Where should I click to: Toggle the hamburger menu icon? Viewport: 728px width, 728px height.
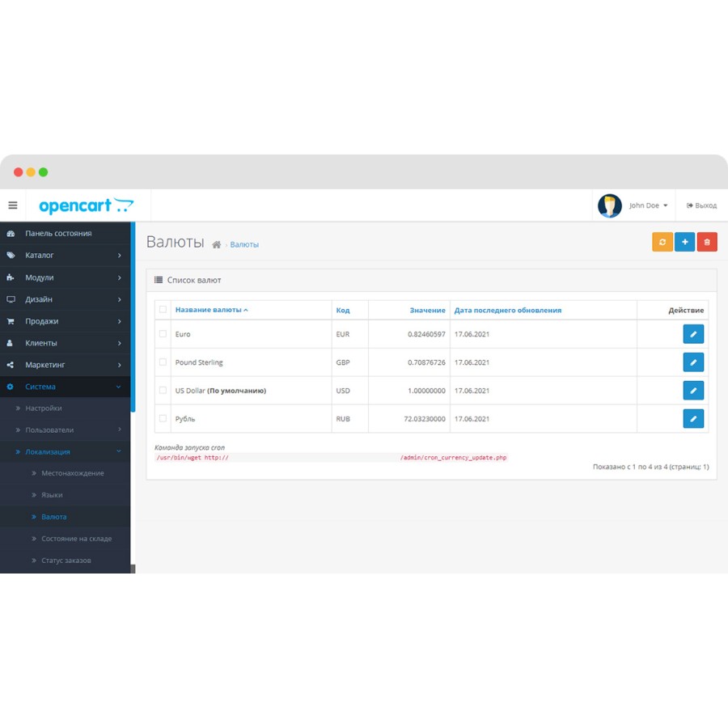(12, 205)
